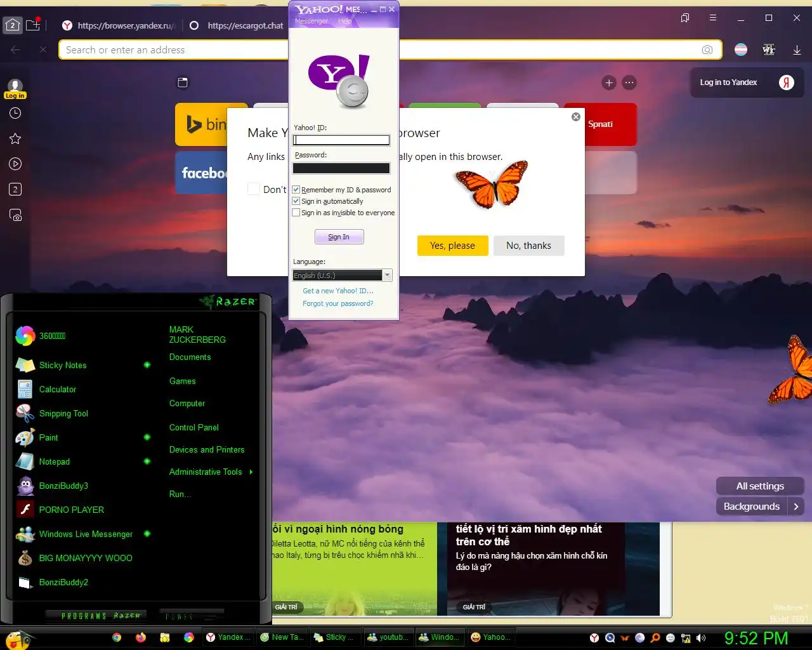Toggle Remember my ID & password checkbox
This screenshot has width=812, height=650.
tap(296, 190)
